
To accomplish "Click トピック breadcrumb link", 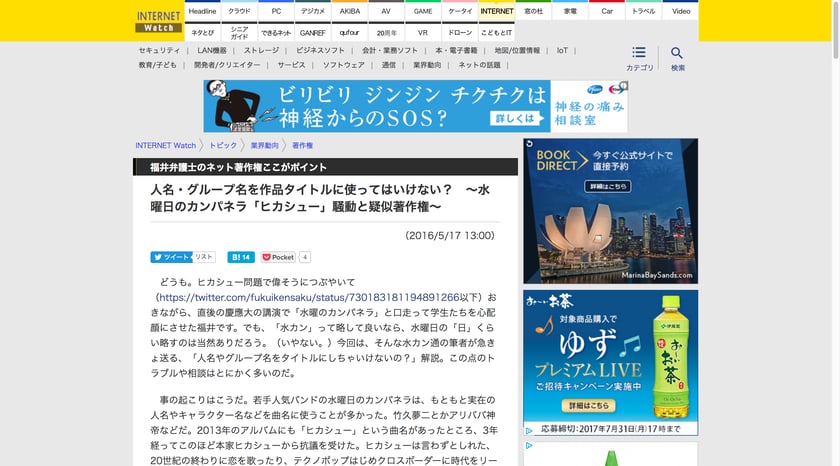I will (223, 145).
